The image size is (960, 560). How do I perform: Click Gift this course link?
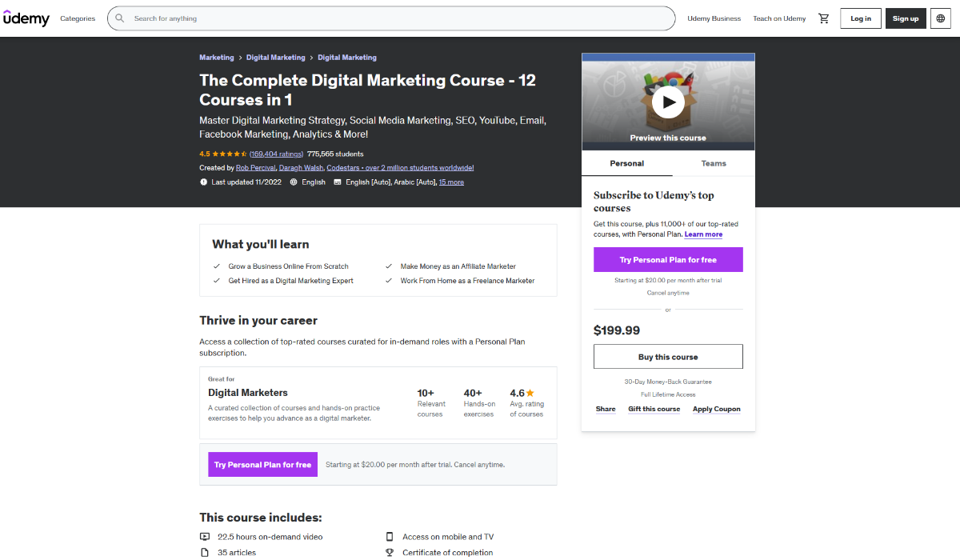[654, 409]
